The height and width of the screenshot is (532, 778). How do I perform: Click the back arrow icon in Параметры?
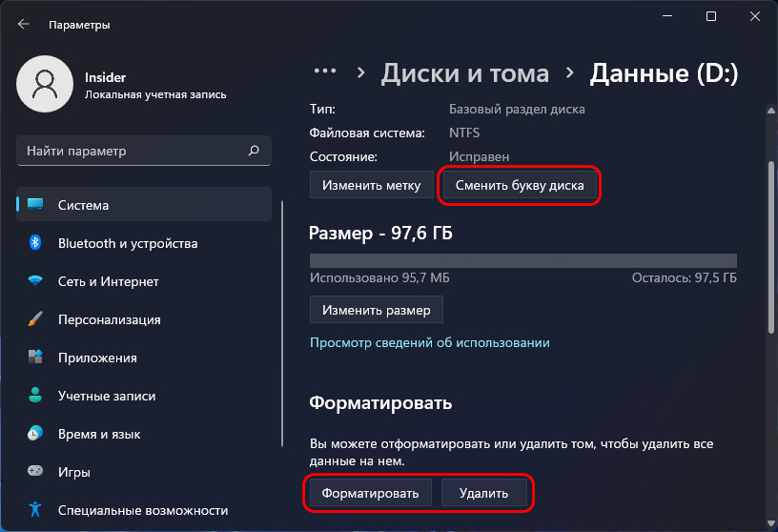coord(23,24)
